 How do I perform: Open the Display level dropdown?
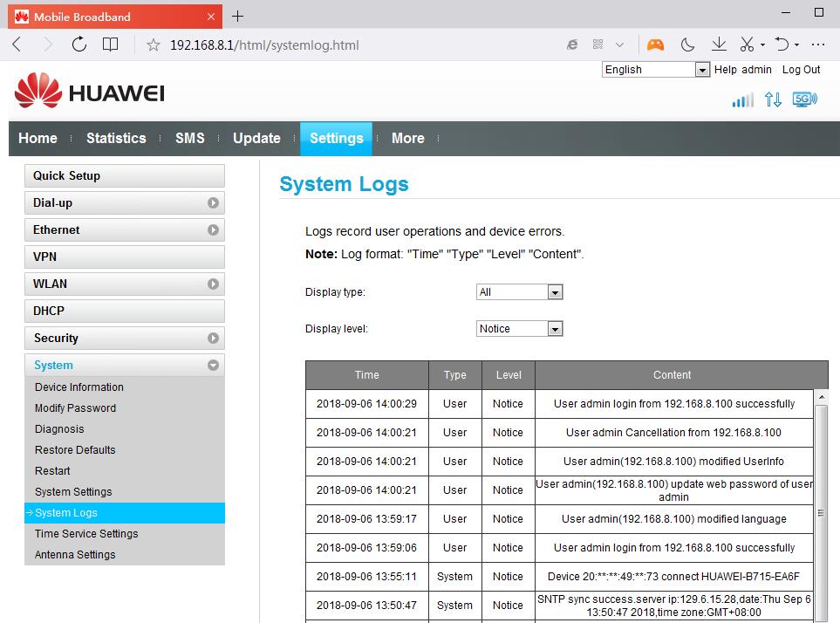519,329
